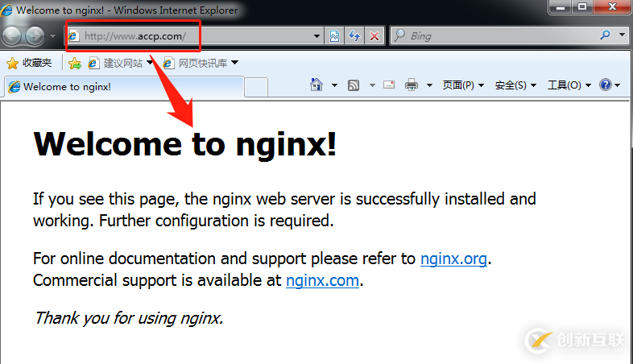The image size is (633, 364).
Task: Click Add to Favorites Bar star icon
Action: (x=75, y=64)
